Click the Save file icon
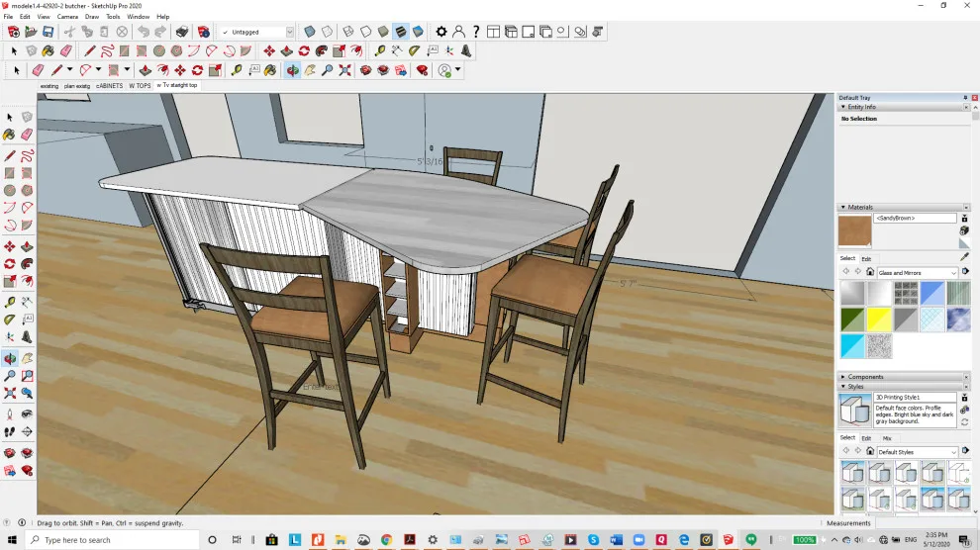The image size is (980, 550). click(49, 32)
